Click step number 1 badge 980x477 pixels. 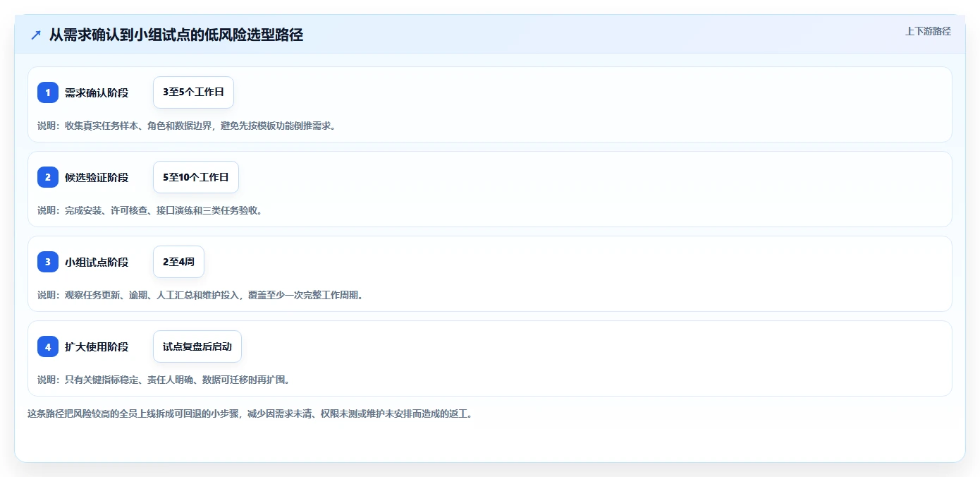coord(48,92)
